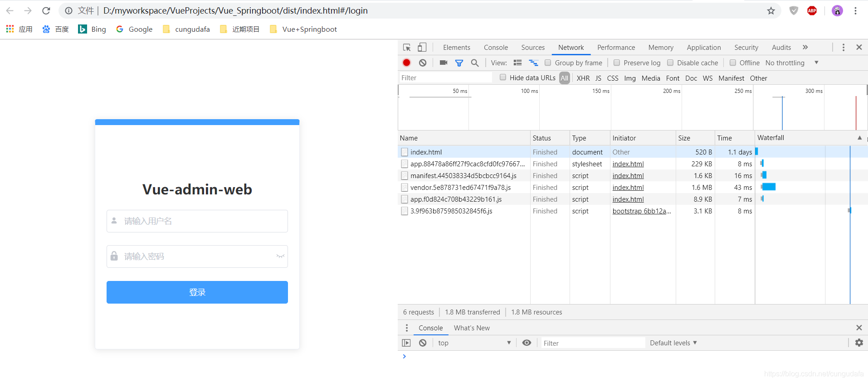Reload the page with the refresh icon
Viewport: 868px width, 382px height.
46,10
